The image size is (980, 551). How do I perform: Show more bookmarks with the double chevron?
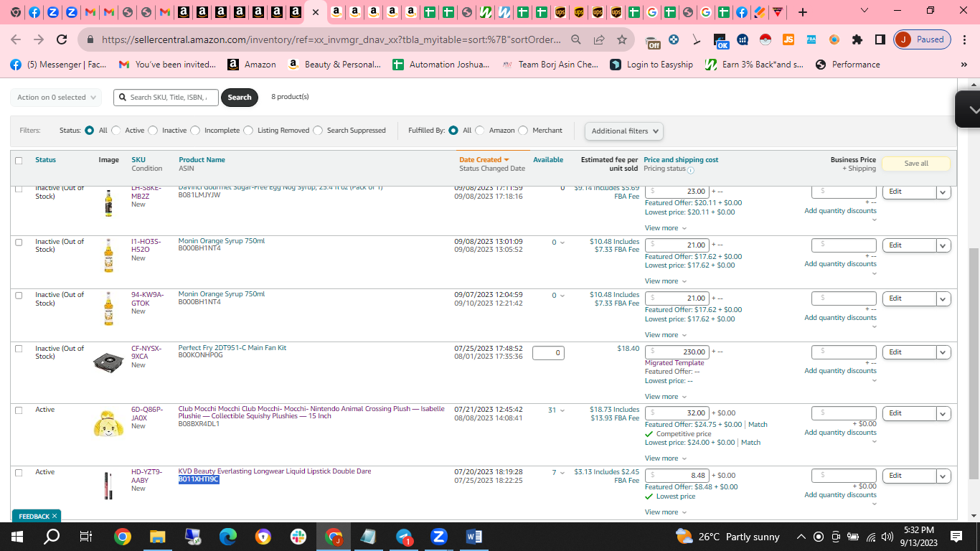pos(963,65)
